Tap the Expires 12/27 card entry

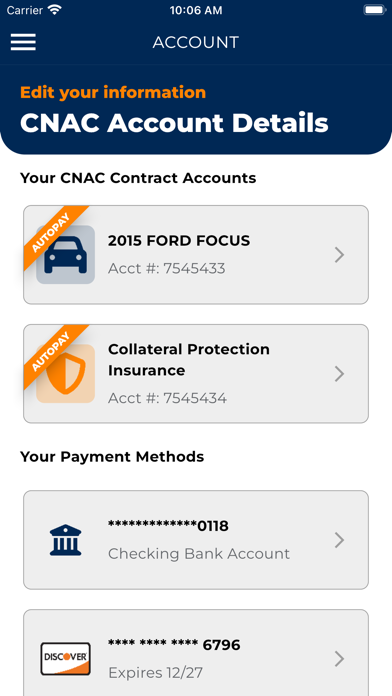[155, 673]
